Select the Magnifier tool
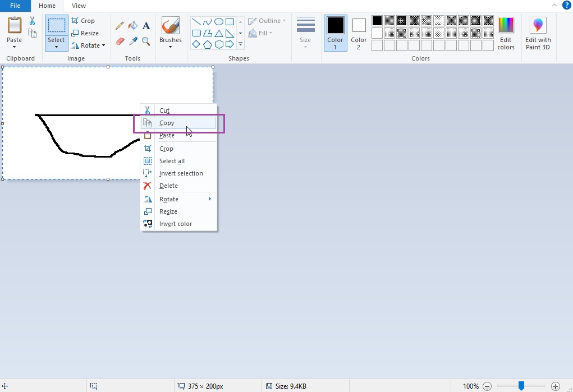This screenshot has height=392, width=573. tap(145, 41)
